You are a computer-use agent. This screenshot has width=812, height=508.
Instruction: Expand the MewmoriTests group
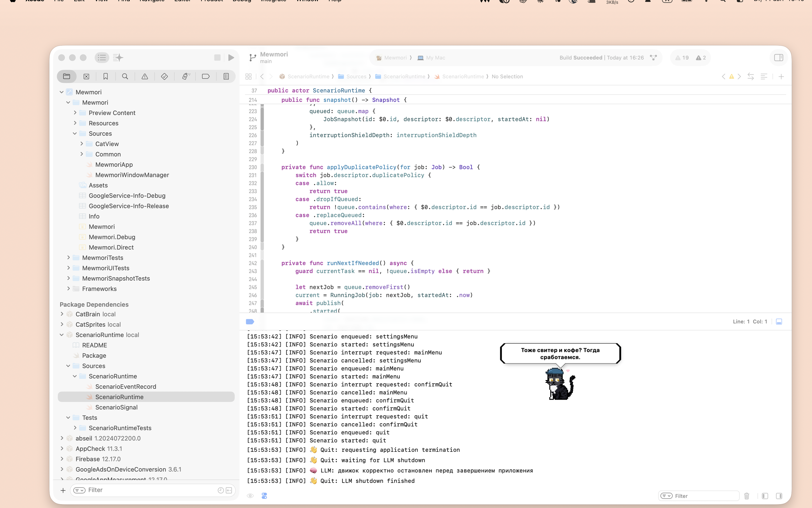69,258
